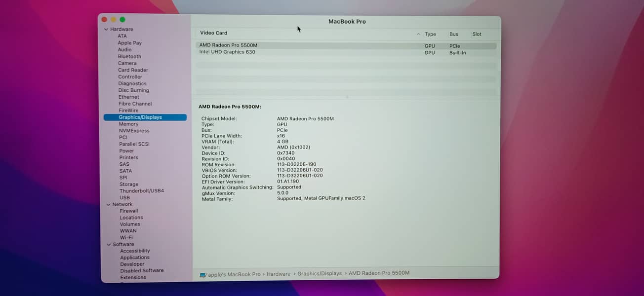Open the Wi-Fi network entry

pyautogui.click(x=126, y=237)
